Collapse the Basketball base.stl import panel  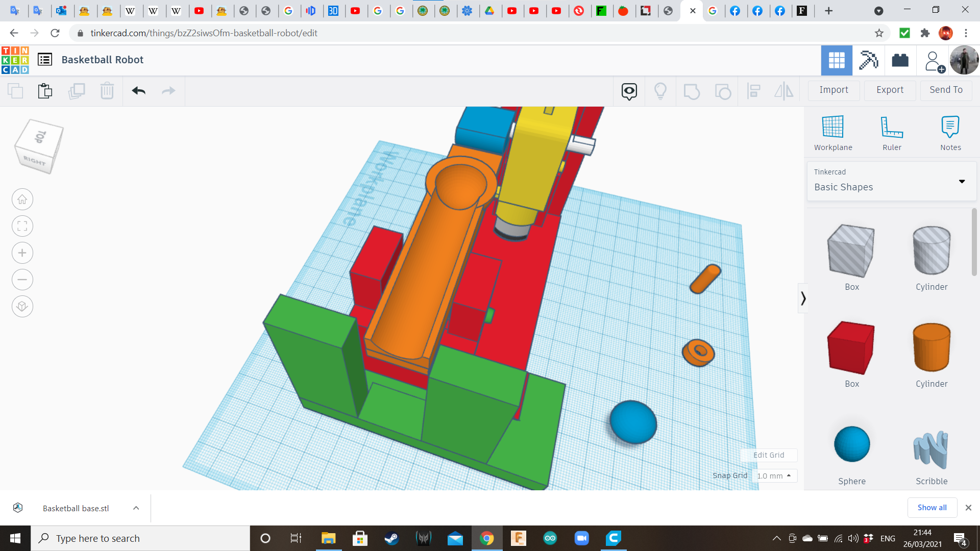(x=136, y=508)
